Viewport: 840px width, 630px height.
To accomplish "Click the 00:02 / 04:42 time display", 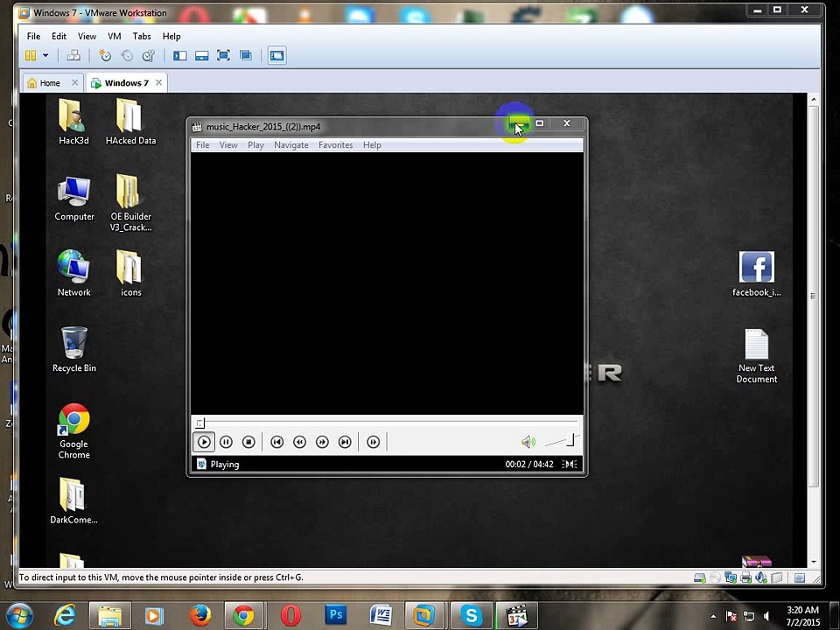I will pos(529,465).
